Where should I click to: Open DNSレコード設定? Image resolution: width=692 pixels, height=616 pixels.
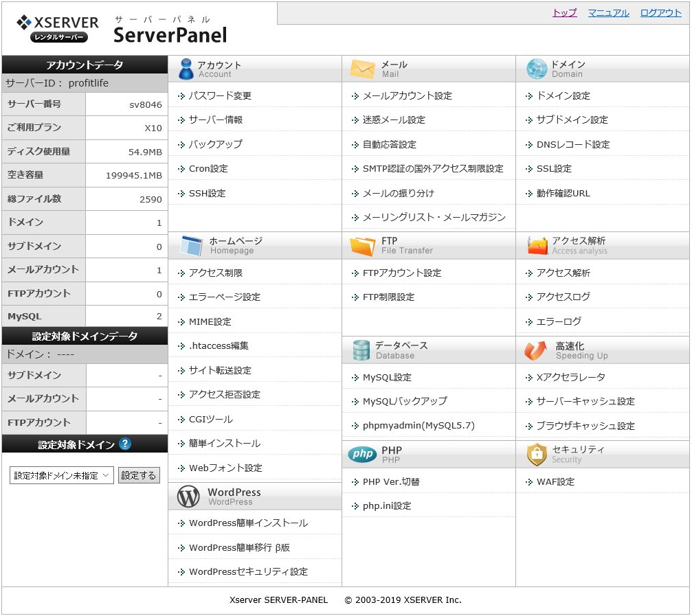tap(573, 144)
